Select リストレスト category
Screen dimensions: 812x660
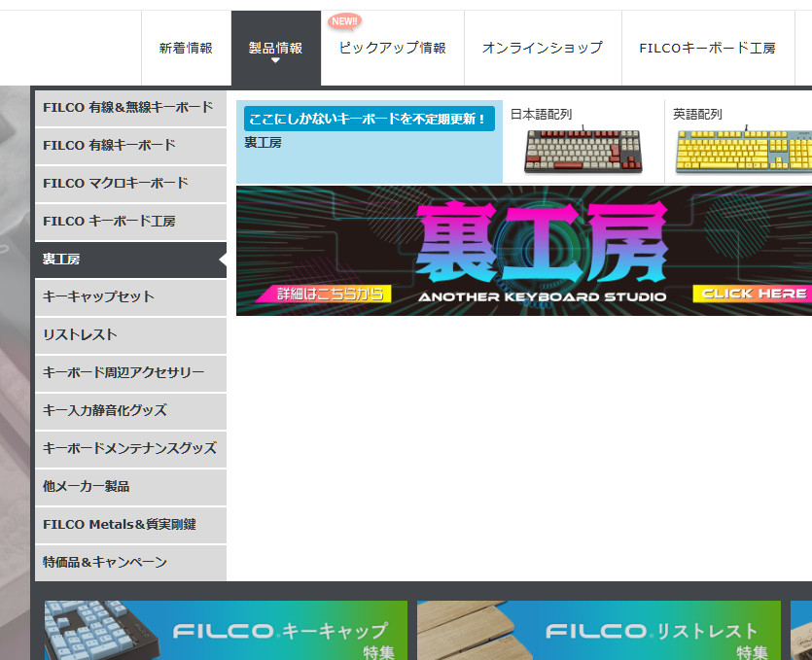(130, 335)
